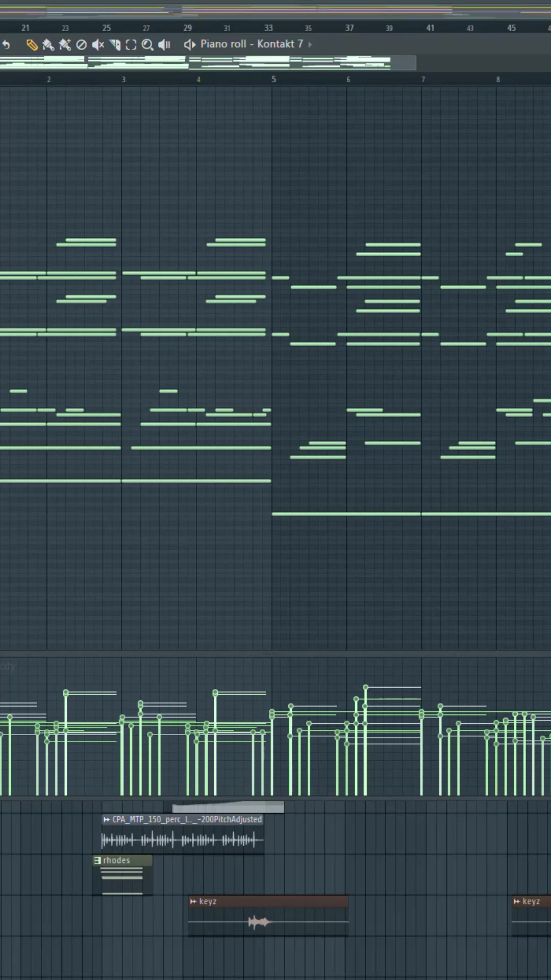Click the undo arrow in piano roll toolbar
The width and height of the screenshot is (551, 980).
(x=6, y=45)
